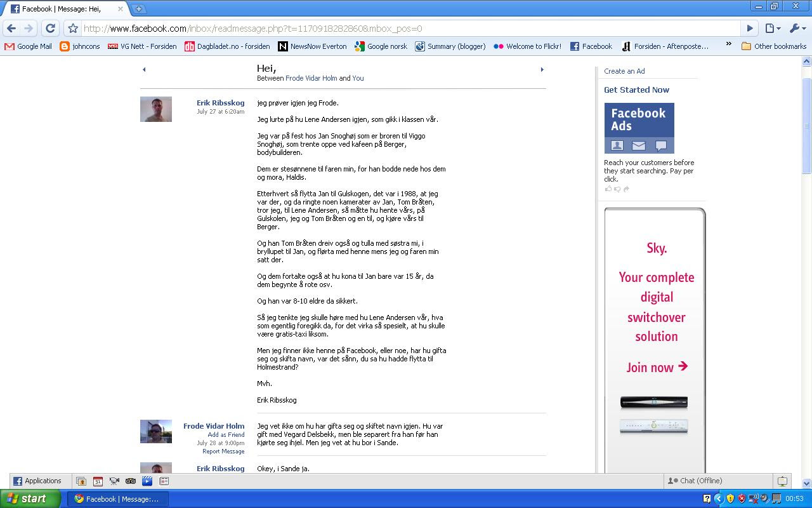This screenshot has height=508, width=812.
Task: Expand hidden bookmarks chevron
Action: 728,44
